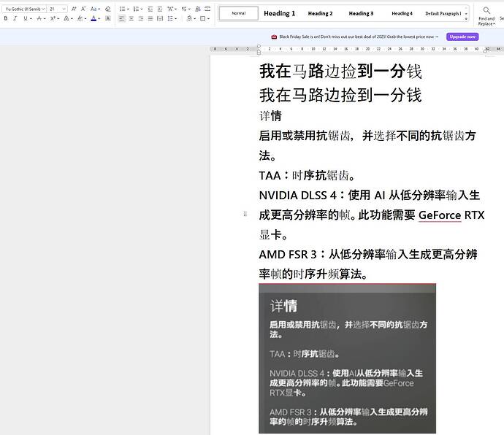Open the sort (A-Z) tool
Image resolution: width=504 pixels, height=435 pixels.
[x=198, y=9]
